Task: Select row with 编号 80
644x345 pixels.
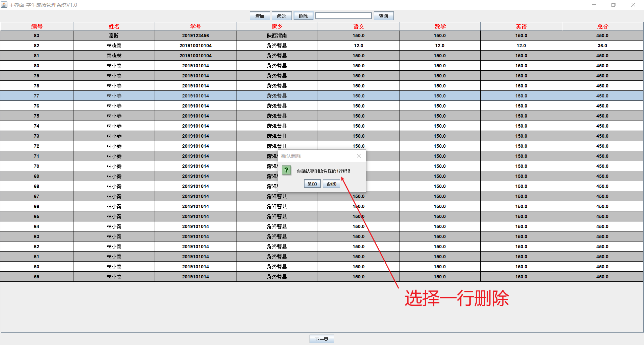Action: [322, 66]
